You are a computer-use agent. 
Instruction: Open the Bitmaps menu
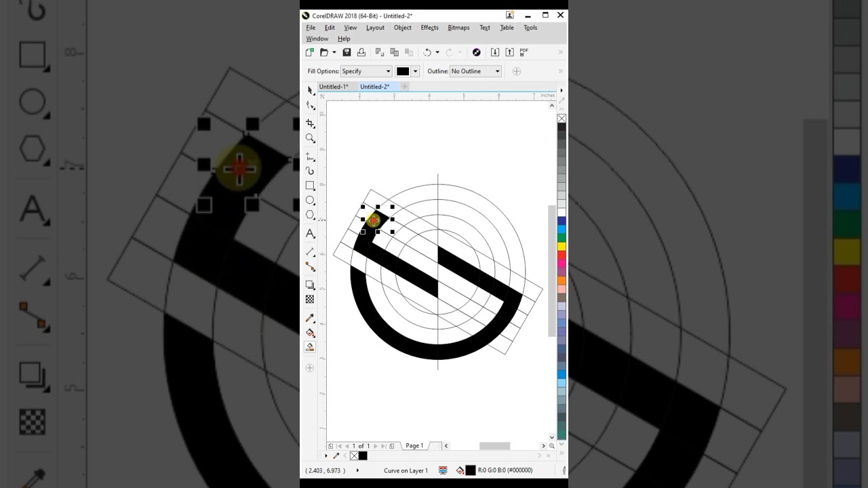coord(458,28)
